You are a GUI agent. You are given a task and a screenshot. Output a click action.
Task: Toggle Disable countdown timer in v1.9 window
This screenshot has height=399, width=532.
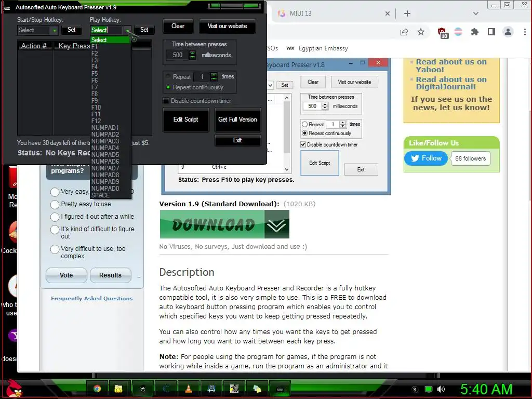point(166,100)
